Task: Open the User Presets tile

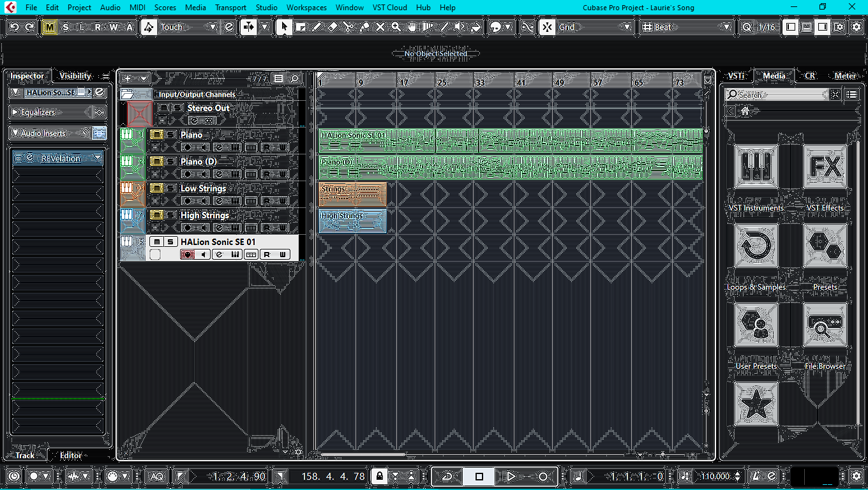Action: [756, 325]
